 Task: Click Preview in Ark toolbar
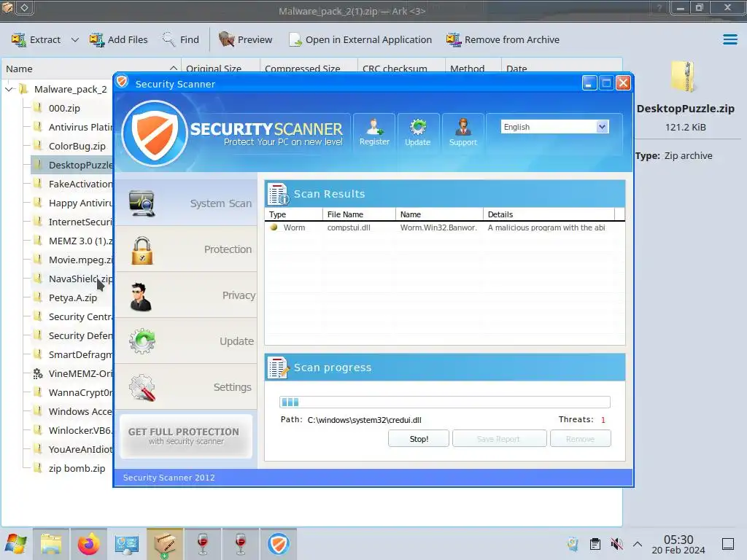pos(245,39)
